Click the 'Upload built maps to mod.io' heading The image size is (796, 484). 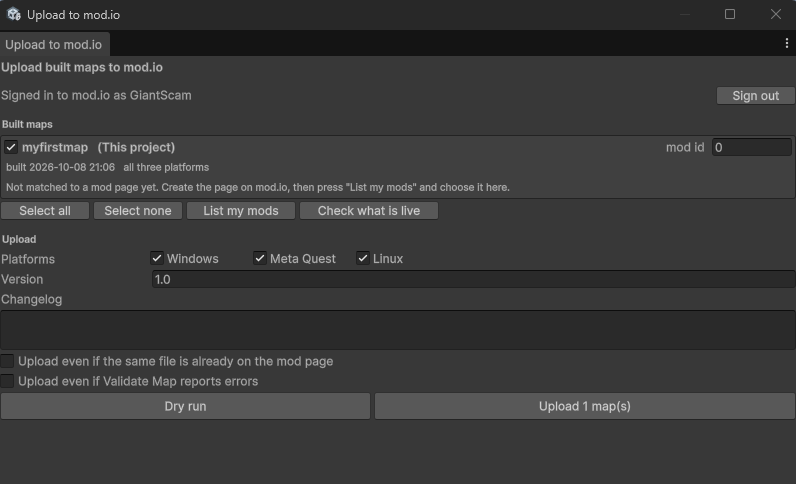pyautogui.click(x=82, y=68)
